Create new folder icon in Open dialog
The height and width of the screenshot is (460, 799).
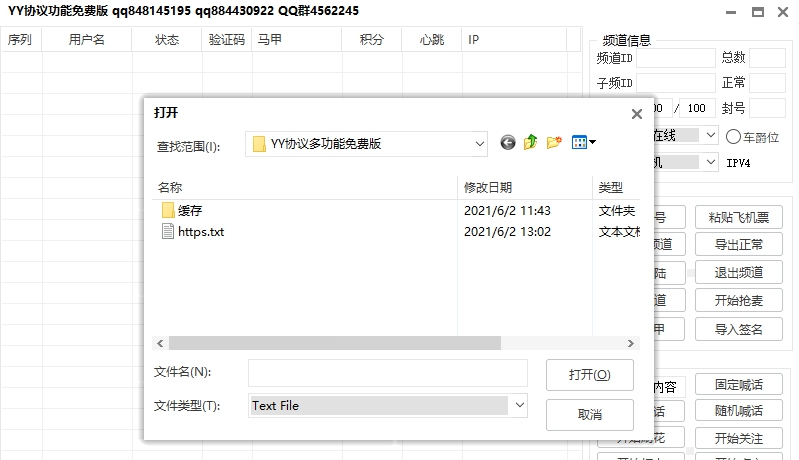point(554,143)
